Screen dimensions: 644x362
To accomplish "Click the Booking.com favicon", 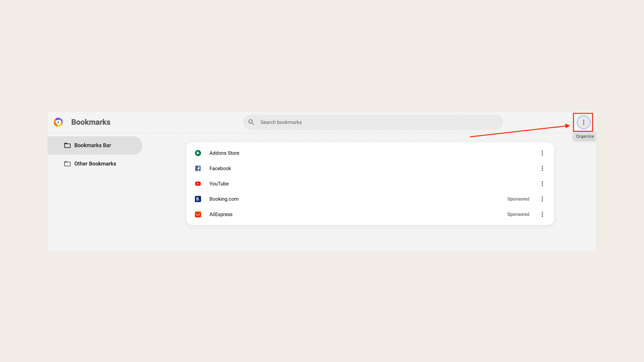I will click(198, 199).
